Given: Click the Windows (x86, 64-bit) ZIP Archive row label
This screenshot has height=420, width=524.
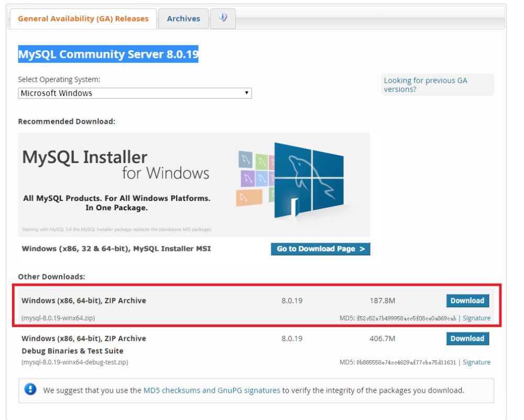Looking at the screenshot, I should (83, 300).
